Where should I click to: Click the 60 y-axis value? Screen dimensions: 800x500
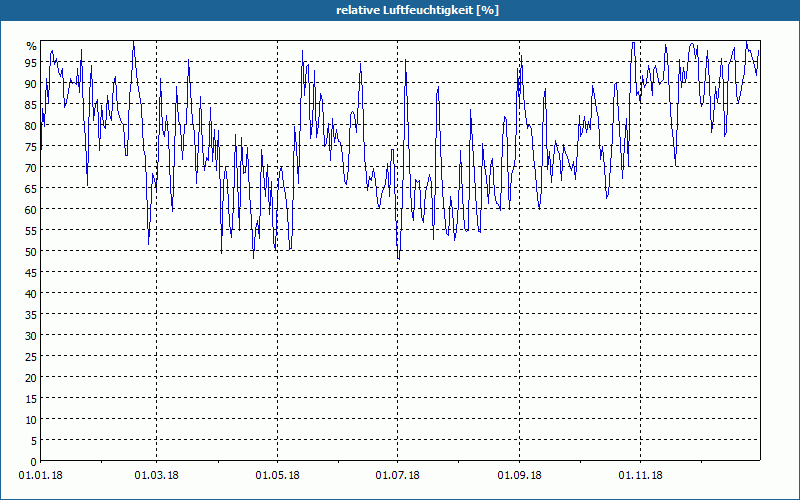point(31,210)
